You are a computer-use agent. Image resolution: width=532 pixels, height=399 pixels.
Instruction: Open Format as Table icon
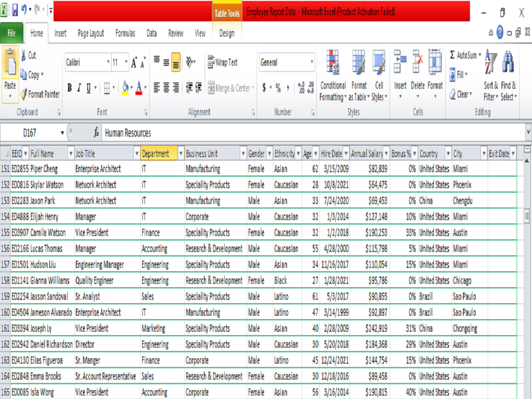pyautogui.click(x=359, y=62)
